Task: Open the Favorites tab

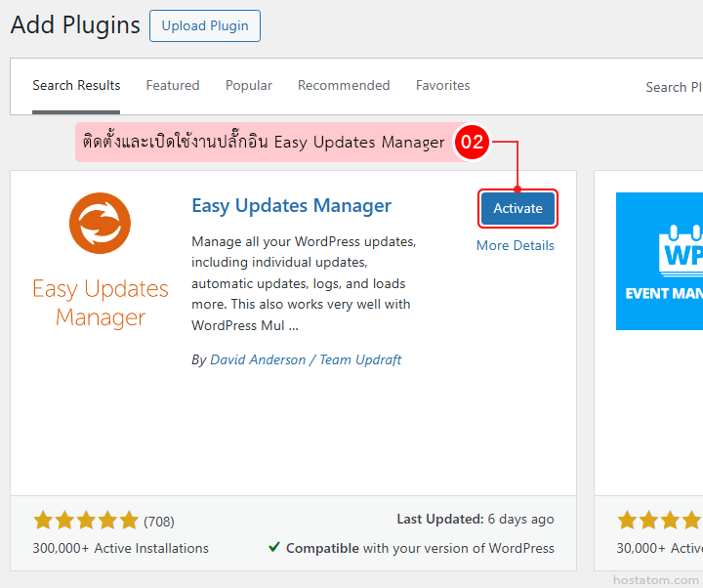Action: (442, 86)
